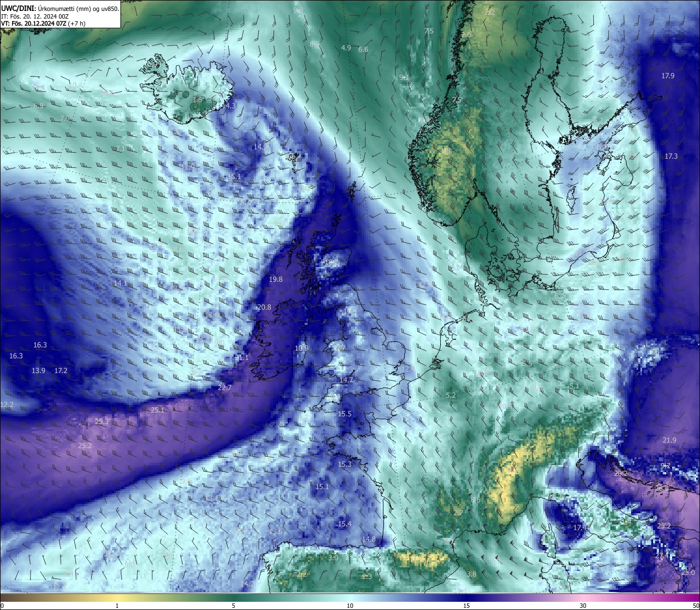The image size is (700, 610).
Task: Click the 14.7 value over Wales
Action: click(346, 380)
